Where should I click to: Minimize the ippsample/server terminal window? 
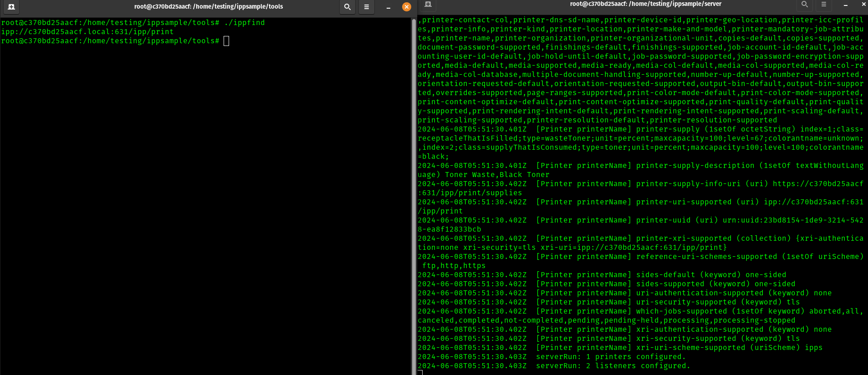845,4
